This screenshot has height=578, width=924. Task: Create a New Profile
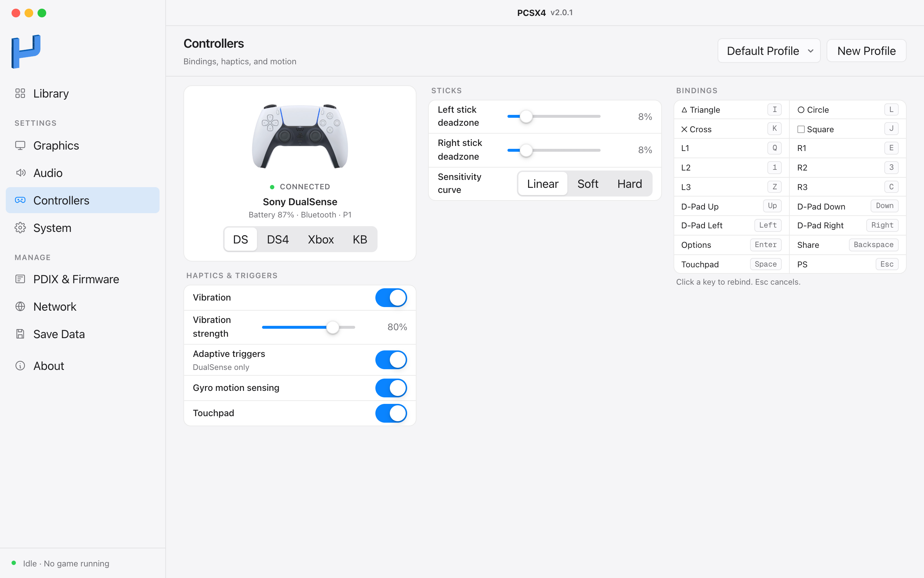tap(866, 51)
